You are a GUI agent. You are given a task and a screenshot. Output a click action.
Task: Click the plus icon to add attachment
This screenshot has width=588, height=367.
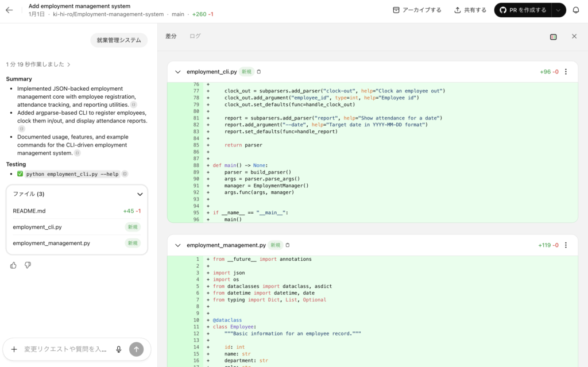click(14, 349)
